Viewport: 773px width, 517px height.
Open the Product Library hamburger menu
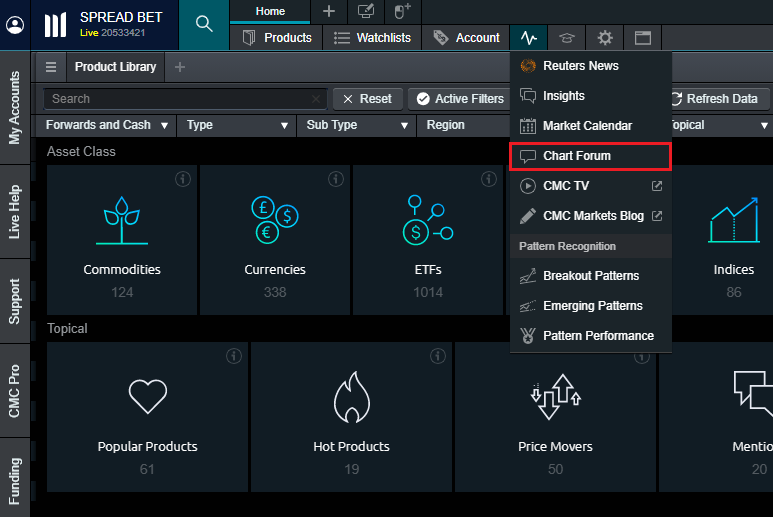pos(51,67)
